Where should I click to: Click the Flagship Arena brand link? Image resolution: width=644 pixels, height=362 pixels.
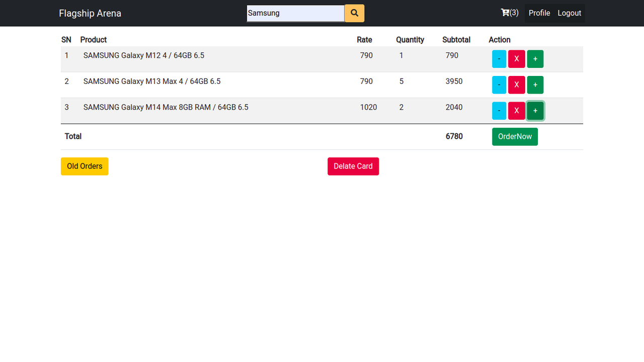(90, 13)
